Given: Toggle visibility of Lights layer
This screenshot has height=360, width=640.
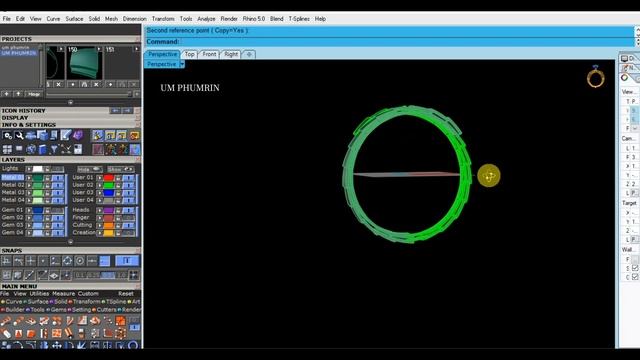Looking at the screenshot, I should [x=58, y=169].
